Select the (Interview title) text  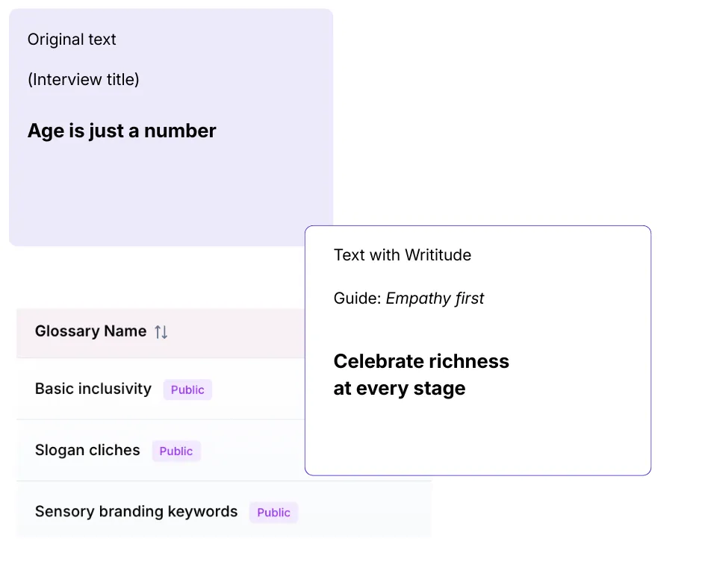coord(83,79)
